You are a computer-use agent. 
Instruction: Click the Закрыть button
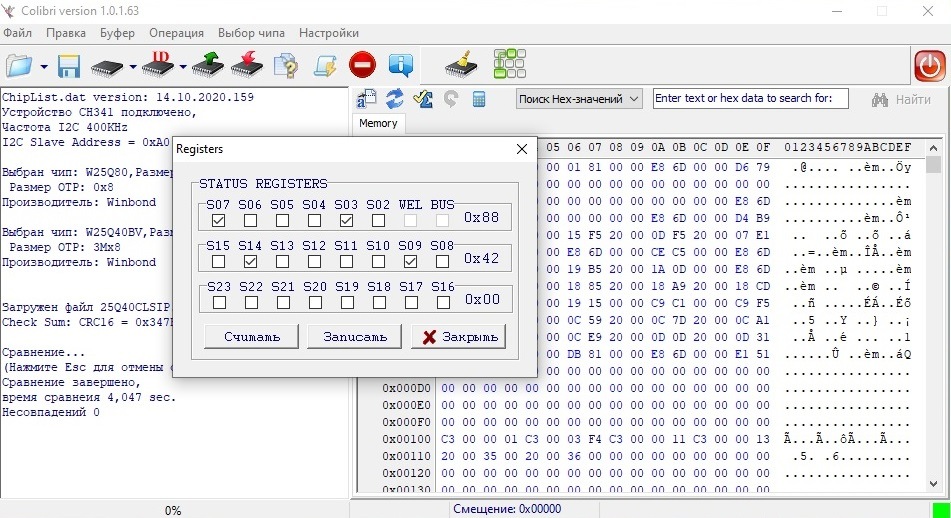(x=459, y=337)
